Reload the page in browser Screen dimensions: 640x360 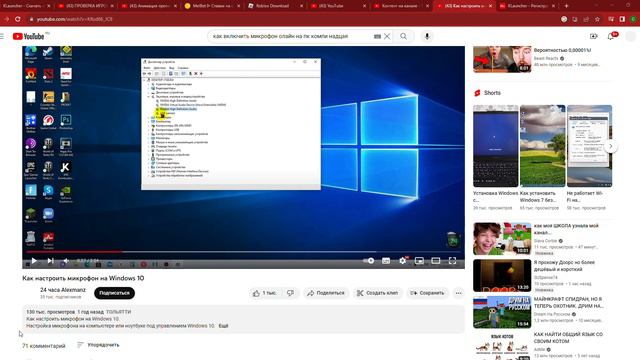[x=18, y=19]
